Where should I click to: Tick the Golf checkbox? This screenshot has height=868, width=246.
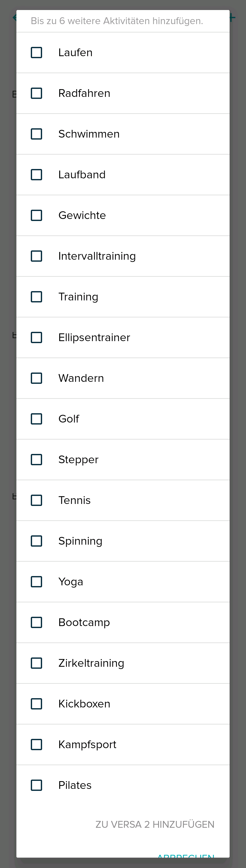pyautogui.click(x=36, y=419)
